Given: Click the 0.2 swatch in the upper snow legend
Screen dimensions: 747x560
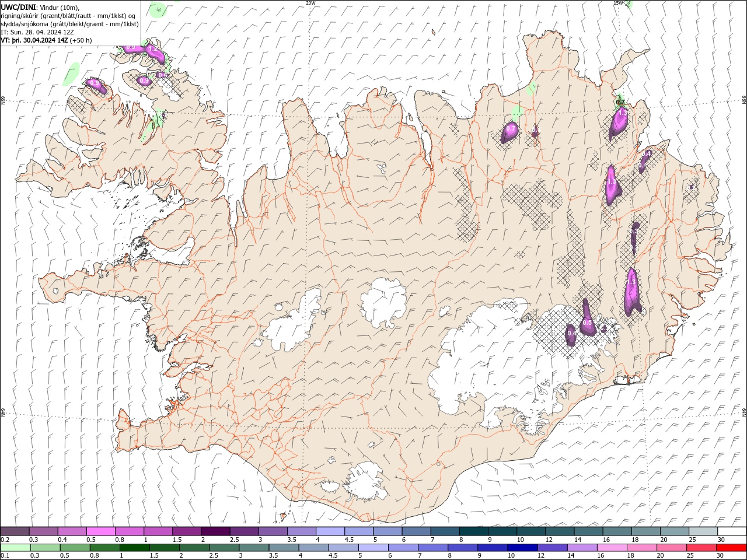Looking at the screenshot, I should click(x=15, y=531).
